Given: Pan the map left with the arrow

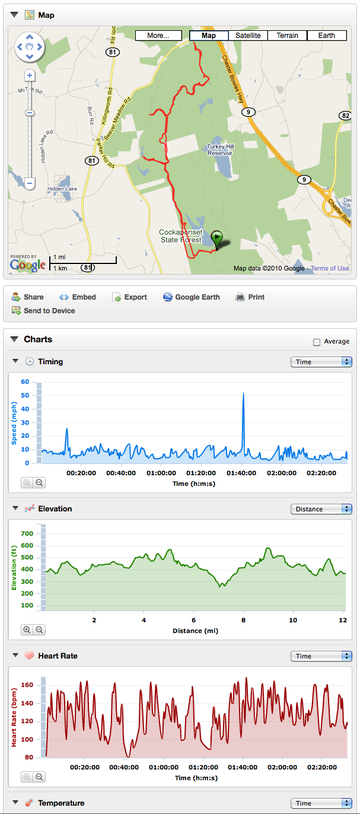Looking at the screenshot, I should [x=21, y=46].
